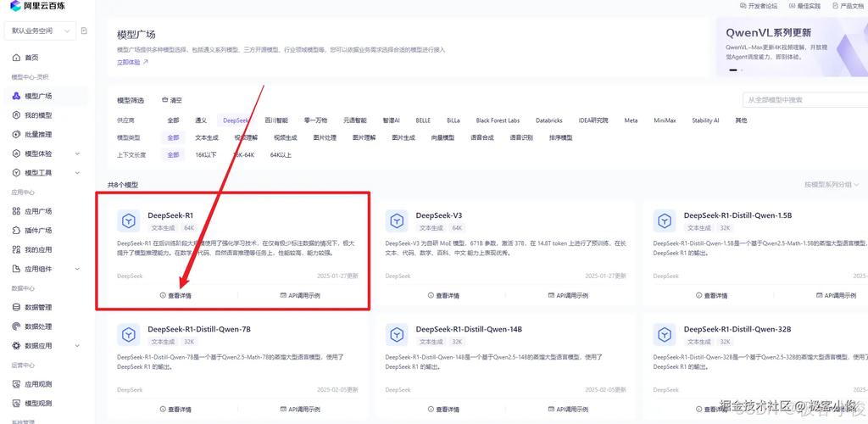The image size is (868, 424).
Task: Select the Stability AI supplier filter
Action: click(705, 120)
